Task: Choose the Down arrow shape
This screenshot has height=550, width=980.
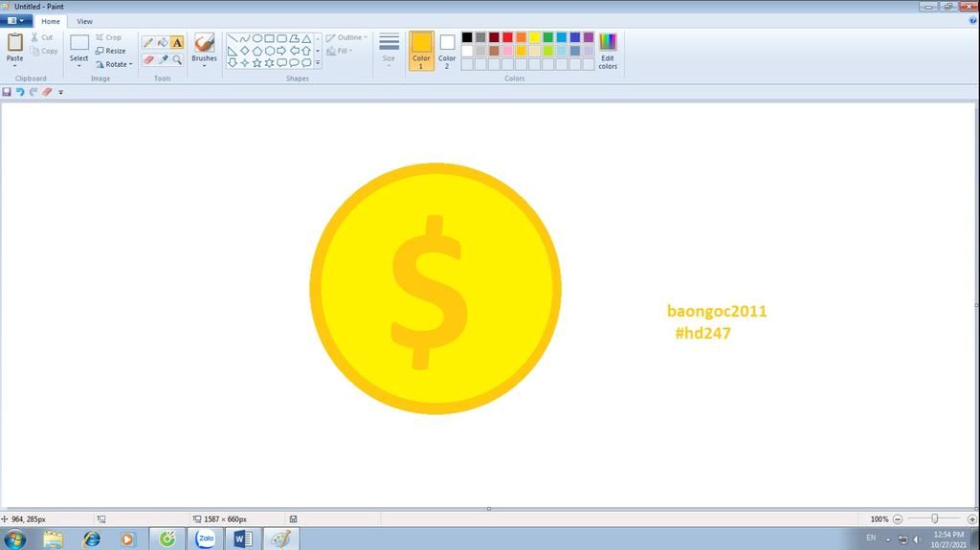Action: click(x=232, y=62)
